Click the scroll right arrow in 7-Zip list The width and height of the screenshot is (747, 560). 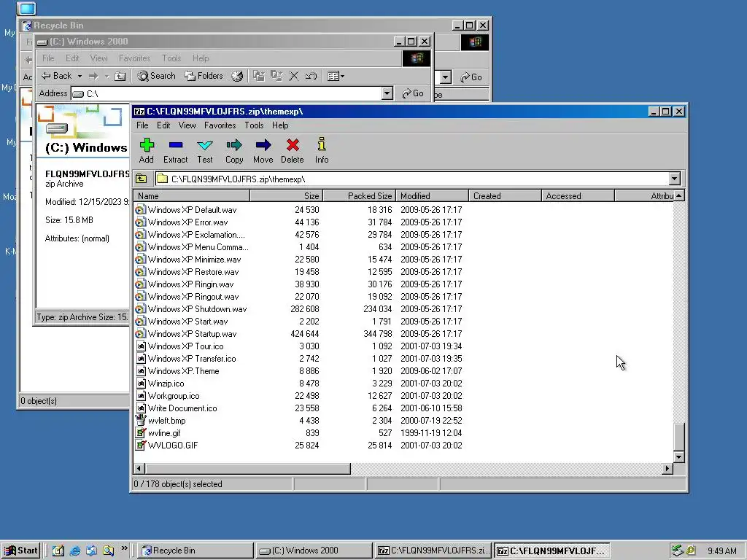tap(667, 469)
